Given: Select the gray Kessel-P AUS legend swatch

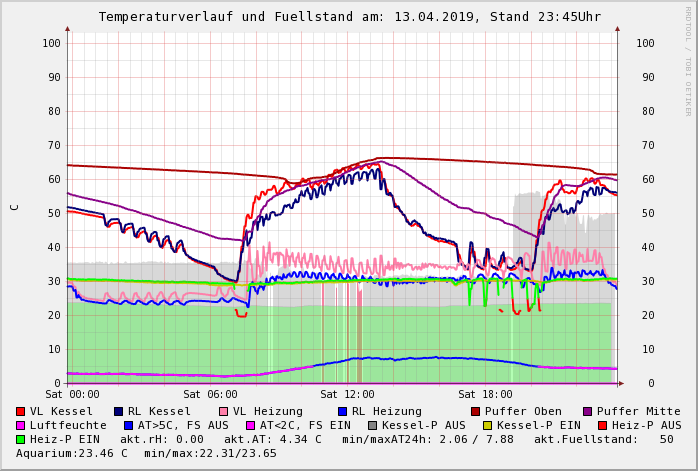Looking at the screenshot, I should 372,425.
